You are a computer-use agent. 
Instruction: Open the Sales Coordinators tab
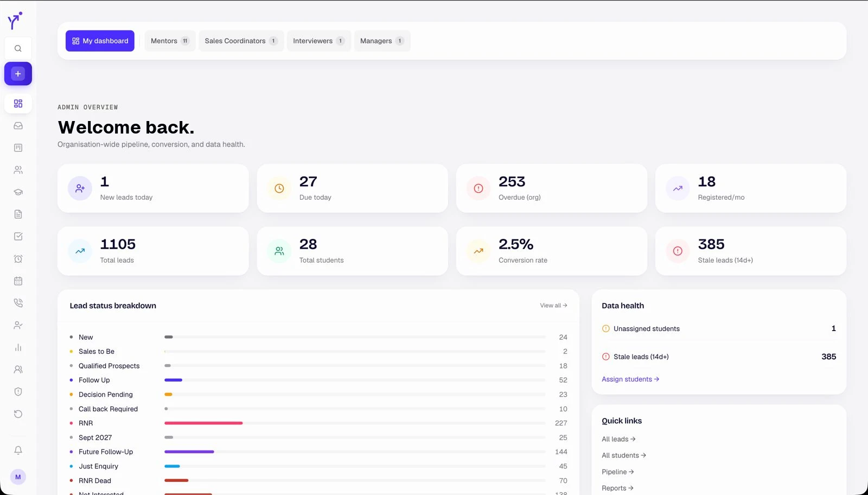coord(241,41)
